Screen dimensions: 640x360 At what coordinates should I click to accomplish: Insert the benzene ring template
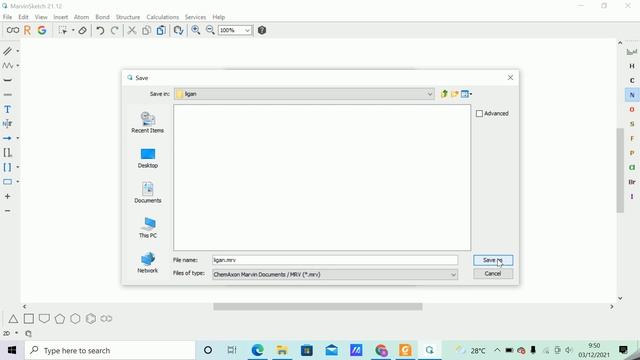point(91,318)
